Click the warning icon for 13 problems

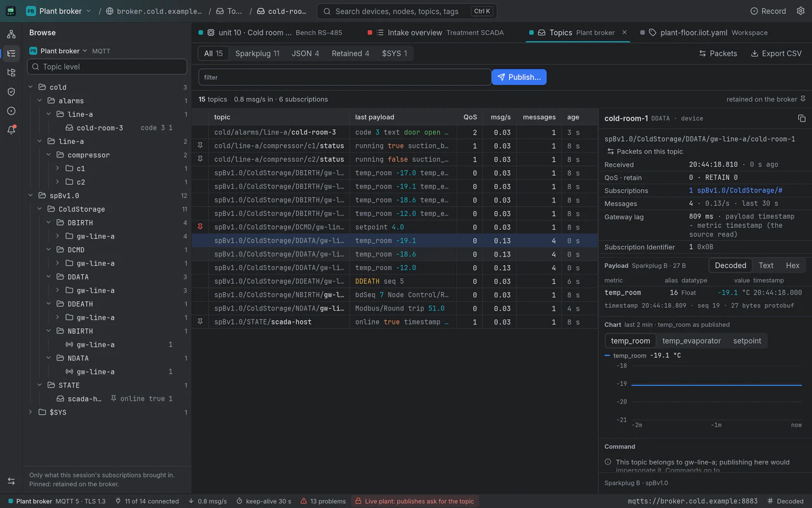point(304,501)
